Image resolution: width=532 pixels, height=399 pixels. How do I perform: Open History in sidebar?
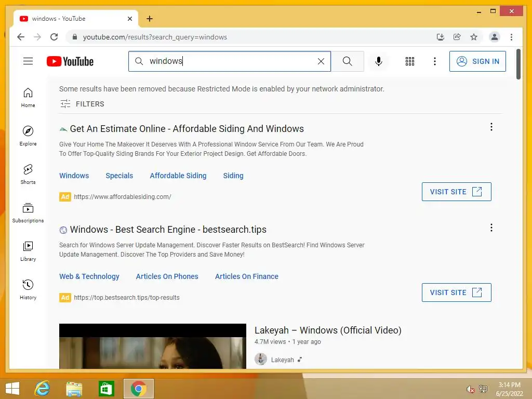click(28, 289)
